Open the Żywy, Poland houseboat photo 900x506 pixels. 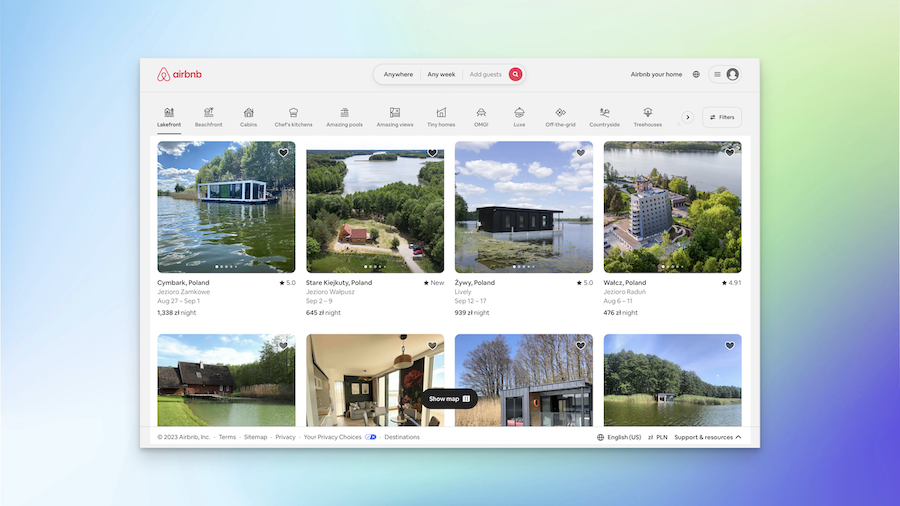coord(523,207)
